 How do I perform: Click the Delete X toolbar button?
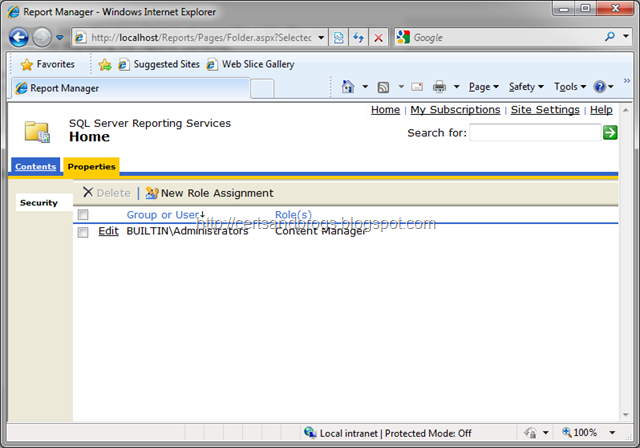click(x=107, y=193)
